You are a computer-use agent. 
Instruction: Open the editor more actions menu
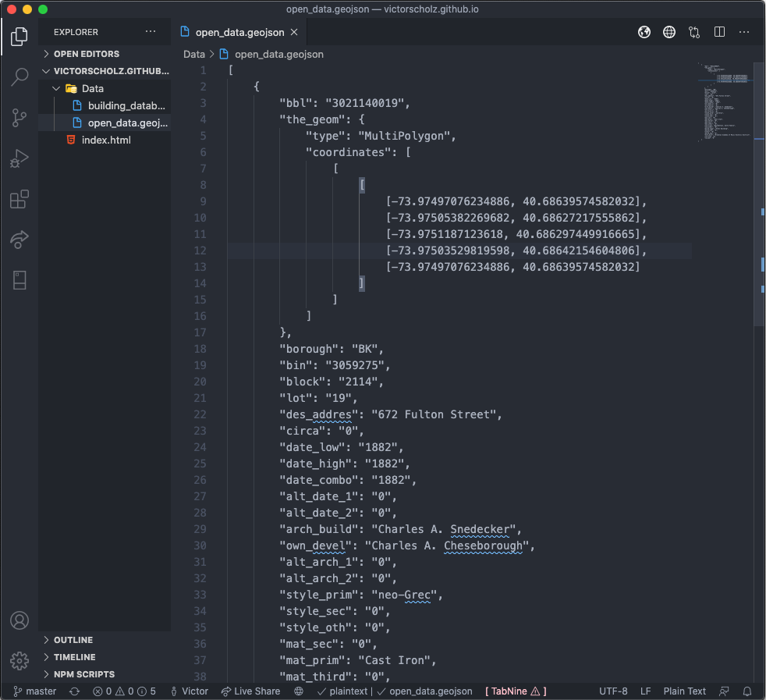click(x=743, y=32)
